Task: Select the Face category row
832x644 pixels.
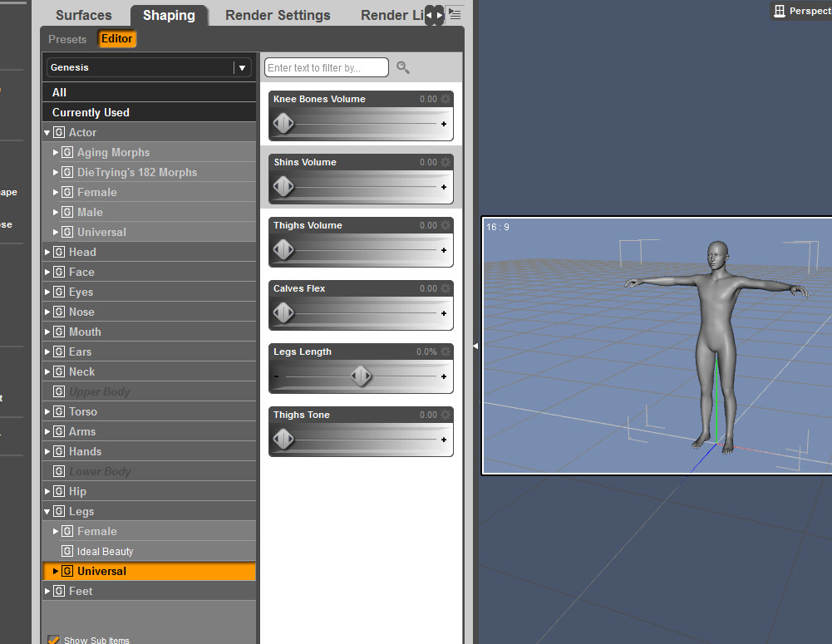Action: [x=149, y=272]
